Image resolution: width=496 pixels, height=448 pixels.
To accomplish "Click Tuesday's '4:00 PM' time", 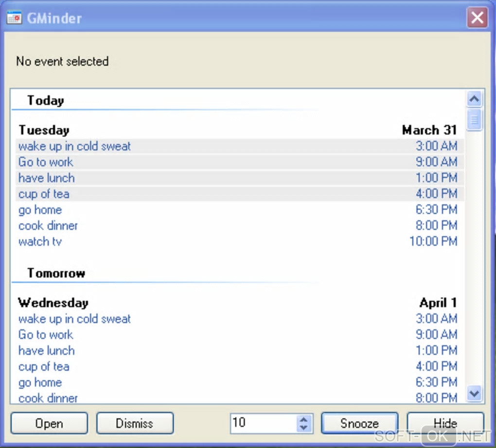I will tap(437, 193).
